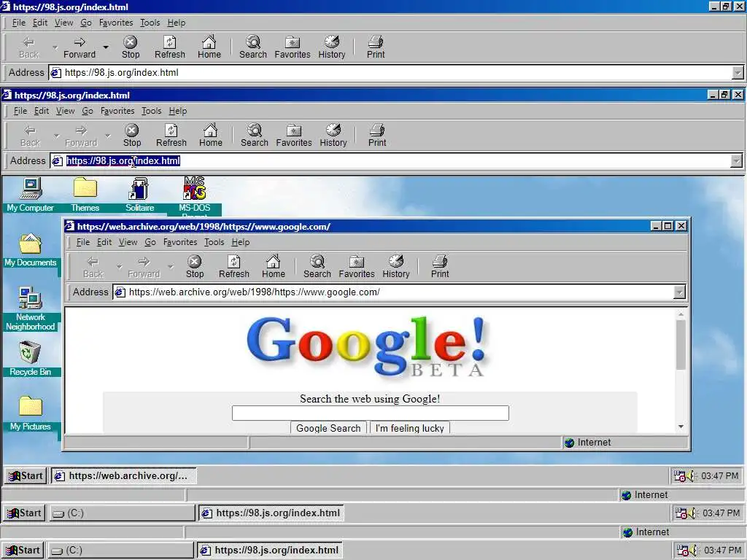Click the Start button on the bottom-most taskbar
The height and width of the screenshot is (560, 747).
(x=23, y=550)
